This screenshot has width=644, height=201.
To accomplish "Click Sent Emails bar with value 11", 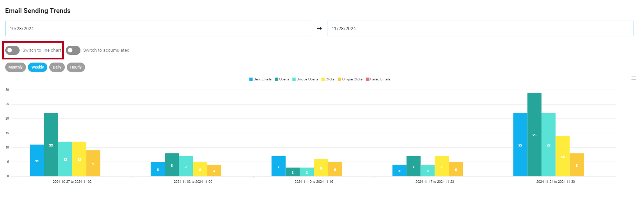I will (x=37, y=160).
